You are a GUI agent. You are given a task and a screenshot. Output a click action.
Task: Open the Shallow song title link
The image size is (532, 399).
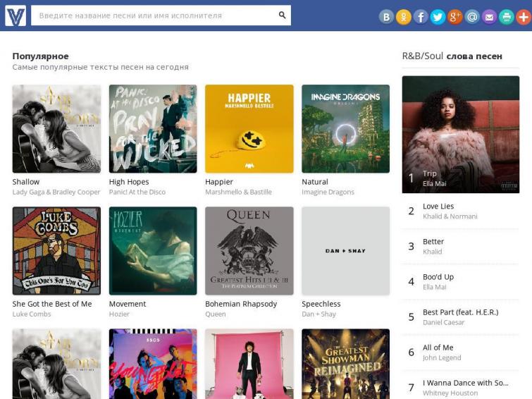pos(26,182)
